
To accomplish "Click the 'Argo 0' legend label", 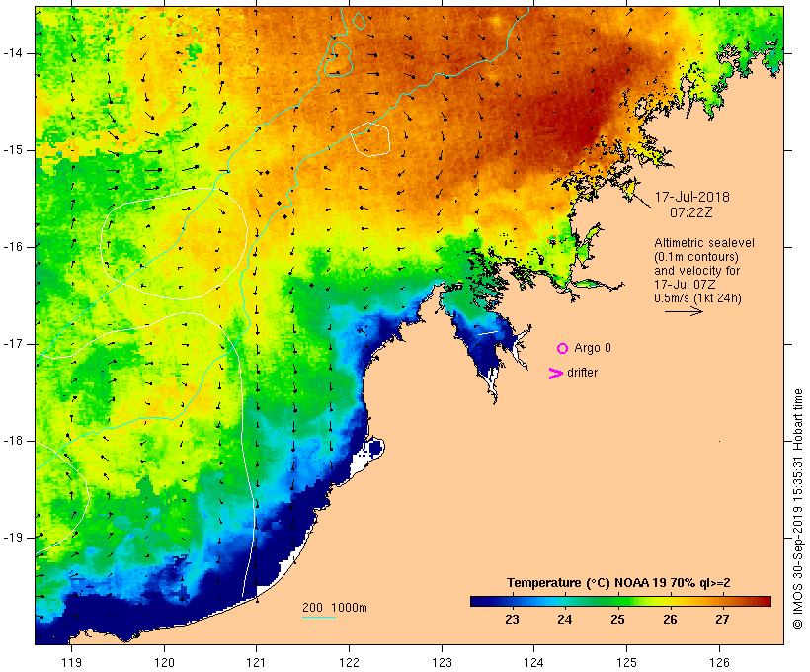I will [x=593, y=348].
